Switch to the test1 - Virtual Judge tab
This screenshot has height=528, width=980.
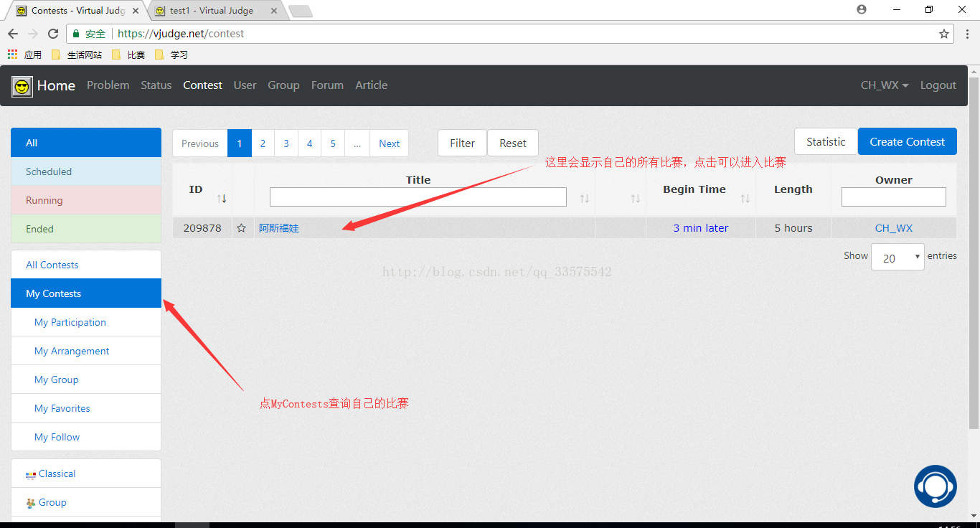point(212,11)
